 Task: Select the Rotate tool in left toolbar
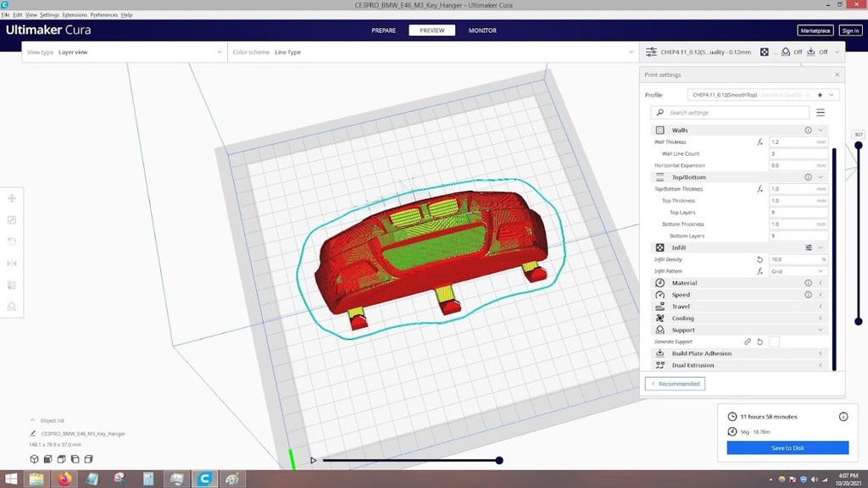(12, 241)
